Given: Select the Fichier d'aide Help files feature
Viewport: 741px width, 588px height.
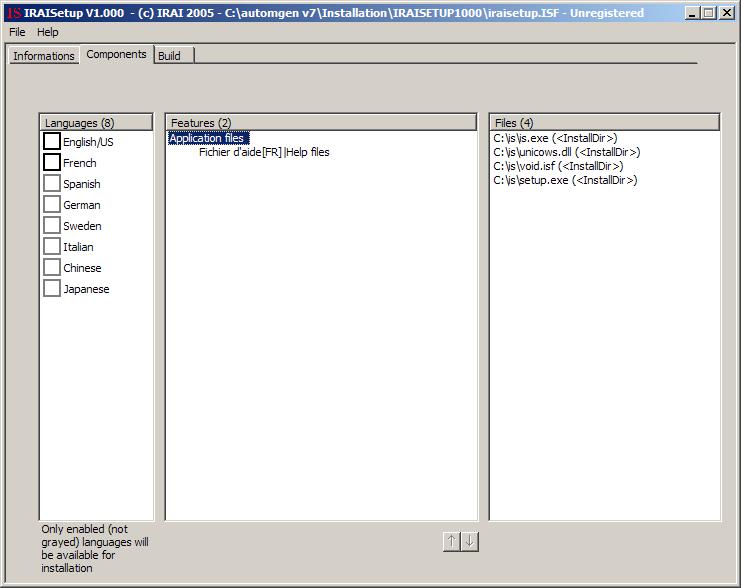Looking at the screenshot, I should pyautogui.click(x=264, y=152).
